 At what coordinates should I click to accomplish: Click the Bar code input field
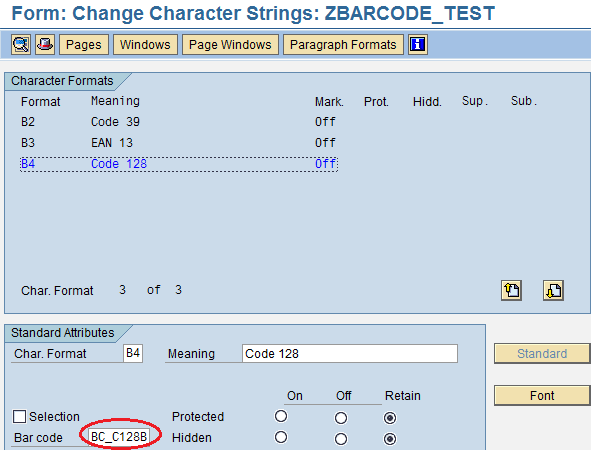119,437
